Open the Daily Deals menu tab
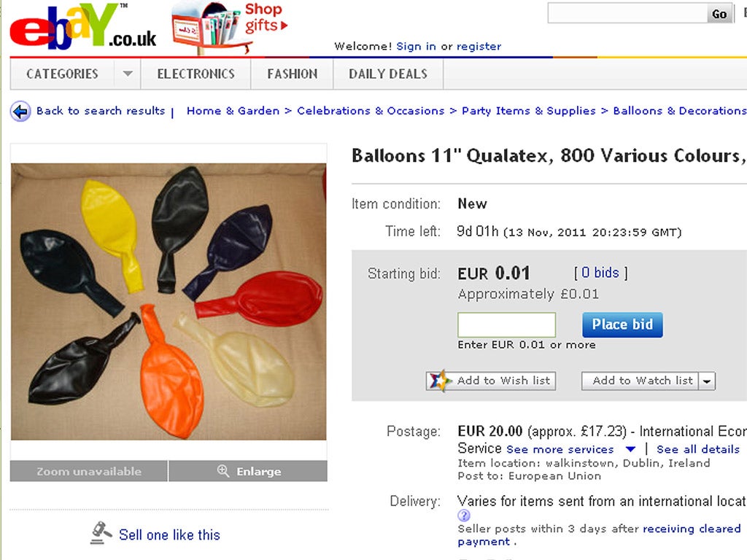This screenshot has width=747, height=560. pyautogui.click(x=387, y=74)
